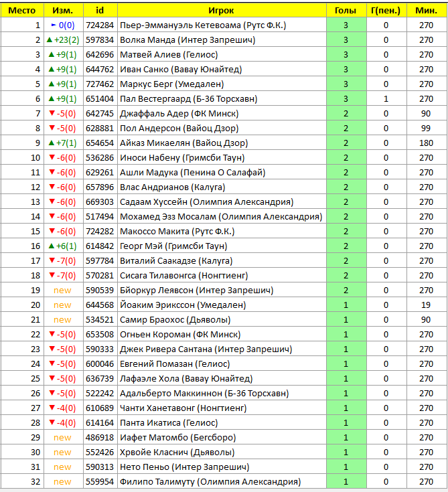Image resolution: width=448 pixels, height=492 pixels.
Task: Select cell Филипо Талимуту (Олимпия Александрия)
Action: coord(222,482)
